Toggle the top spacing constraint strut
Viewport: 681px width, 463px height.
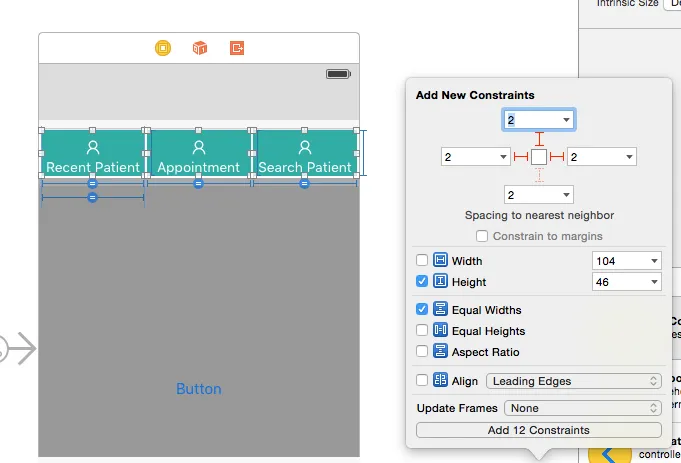(539, 139)
